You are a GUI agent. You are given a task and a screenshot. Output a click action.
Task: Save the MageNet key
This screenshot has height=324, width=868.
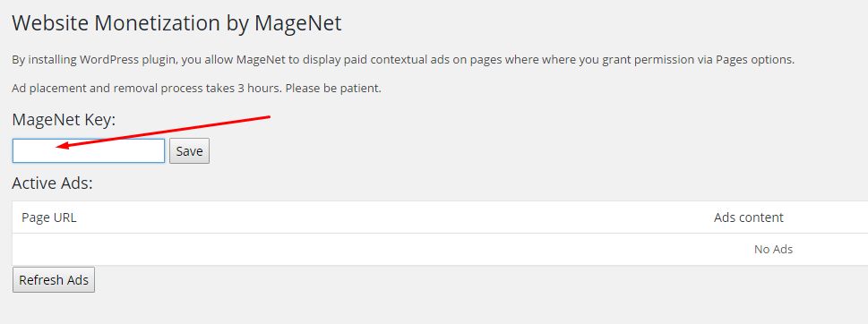coord(189,151)
